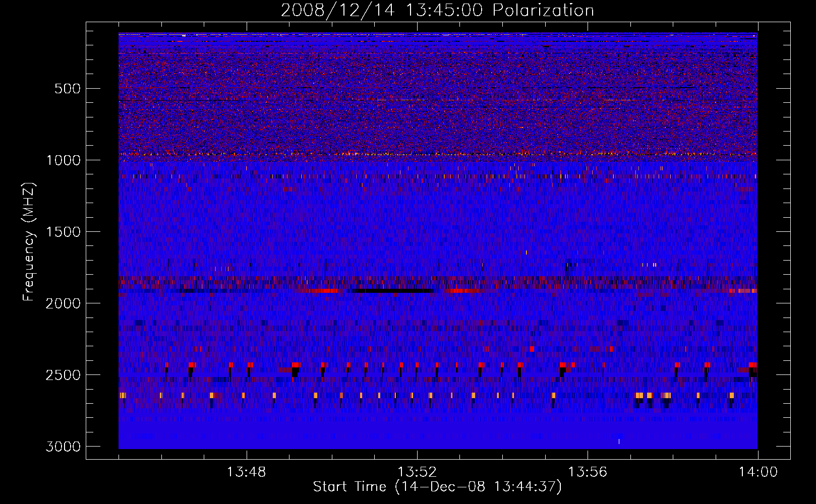Click the 2500 frequency tick label
Screen dimensions: 816x504
[x=63, y=375]
